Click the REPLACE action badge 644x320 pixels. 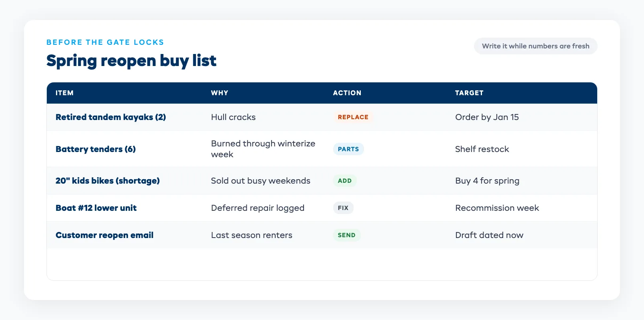353,117
